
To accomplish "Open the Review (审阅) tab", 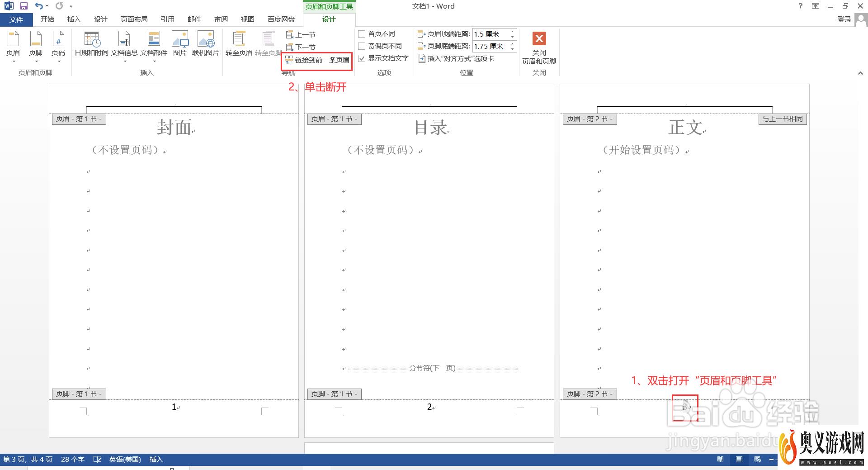I will [221, 19].
